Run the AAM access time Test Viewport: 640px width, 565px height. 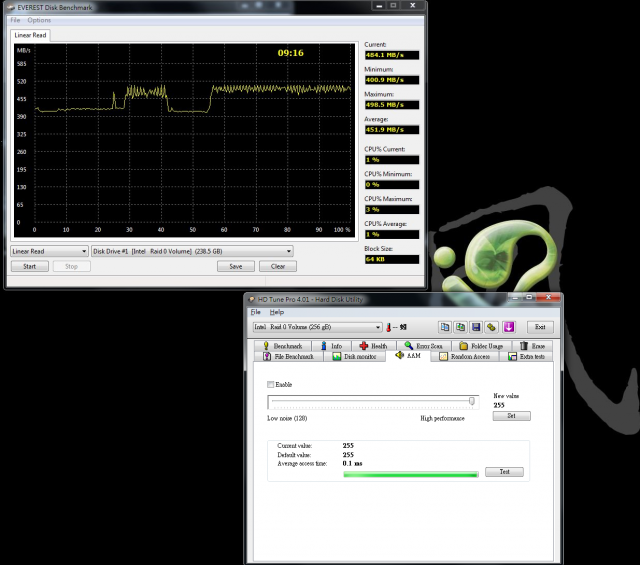pos(504,472)
